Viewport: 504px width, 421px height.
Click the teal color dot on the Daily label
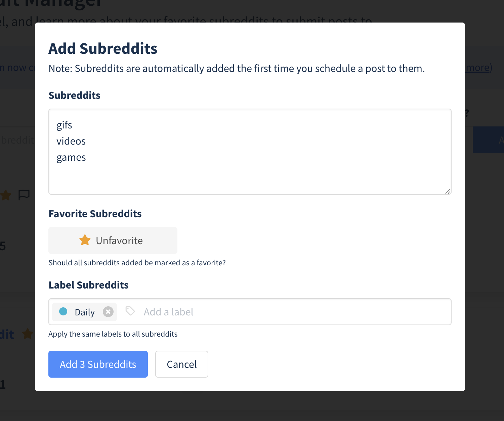[63, 312]
